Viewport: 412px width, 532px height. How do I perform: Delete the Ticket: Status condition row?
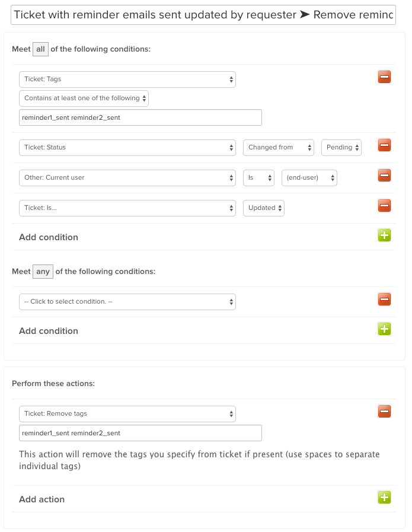click(384, 145)
